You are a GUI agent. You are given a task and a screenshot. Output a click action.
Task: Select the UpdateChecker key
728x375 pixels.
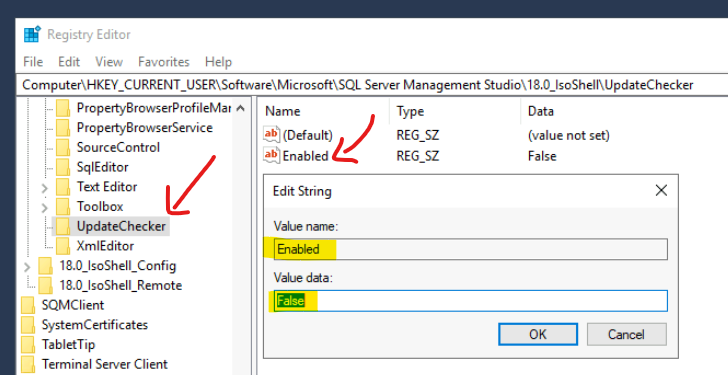pos(121,226)
